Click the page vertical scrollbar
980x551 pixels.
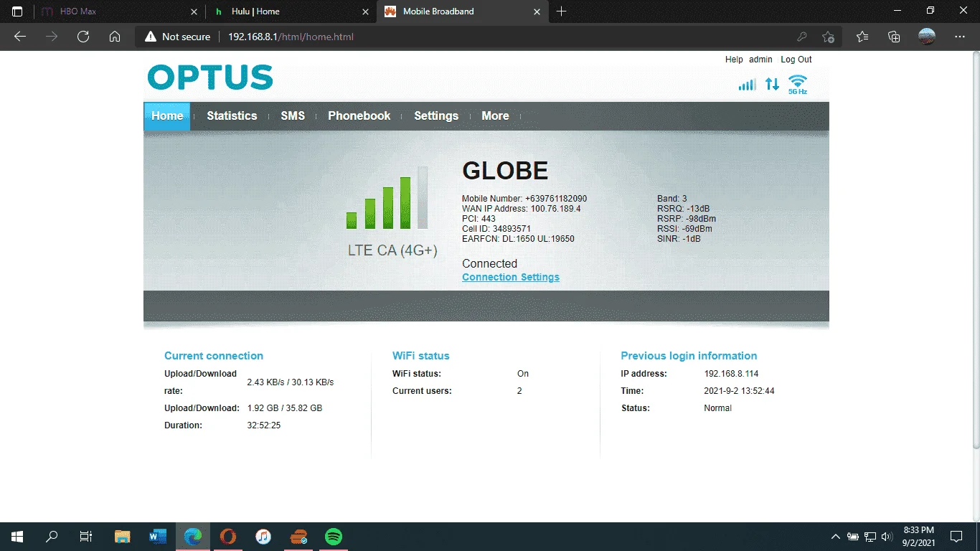975,251
